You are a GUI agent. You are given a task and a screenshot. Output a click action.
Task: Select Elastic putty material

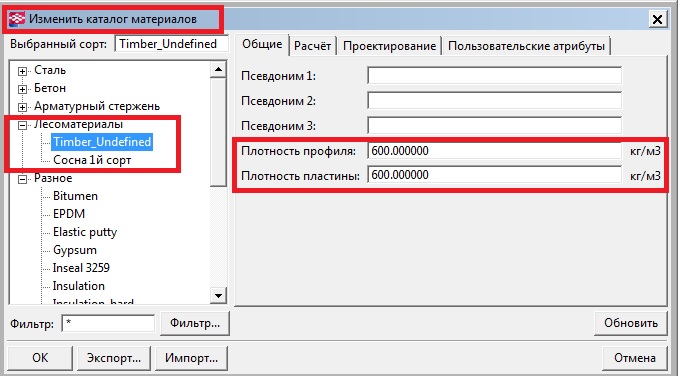tap(85, 232)
